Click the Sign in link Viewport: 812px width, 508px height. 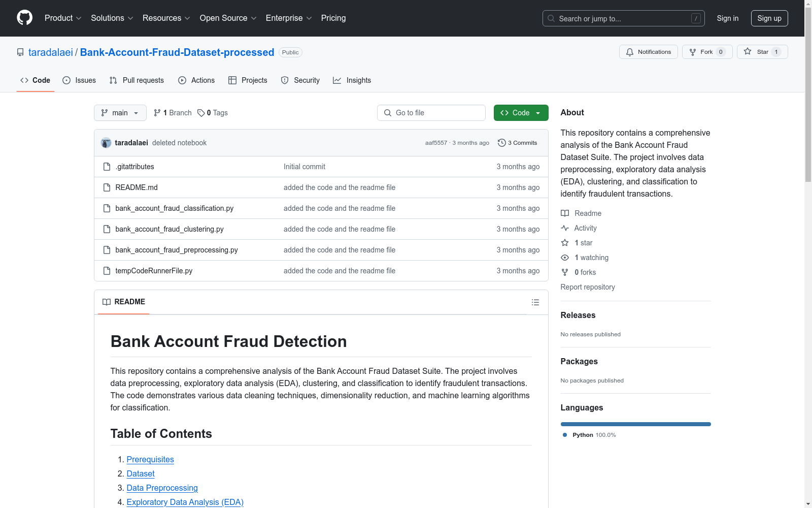(x=728, y=18)
